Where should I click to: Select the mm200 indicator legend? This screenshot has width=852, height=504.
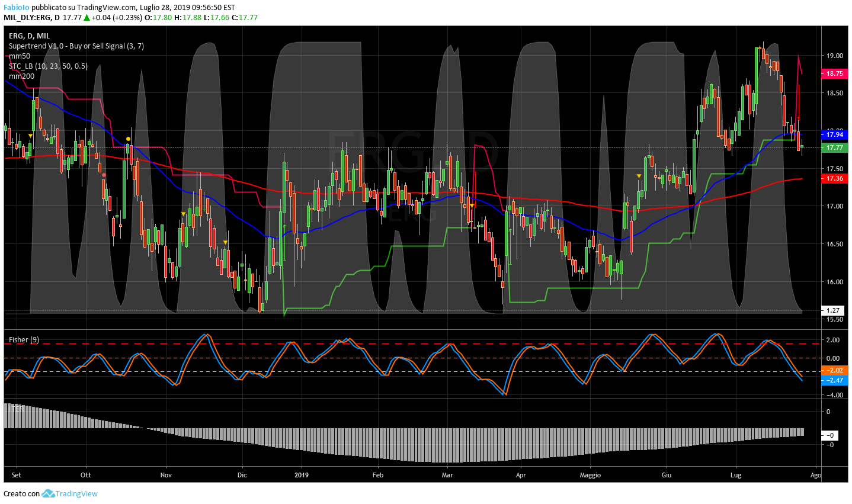click(21, 76)
